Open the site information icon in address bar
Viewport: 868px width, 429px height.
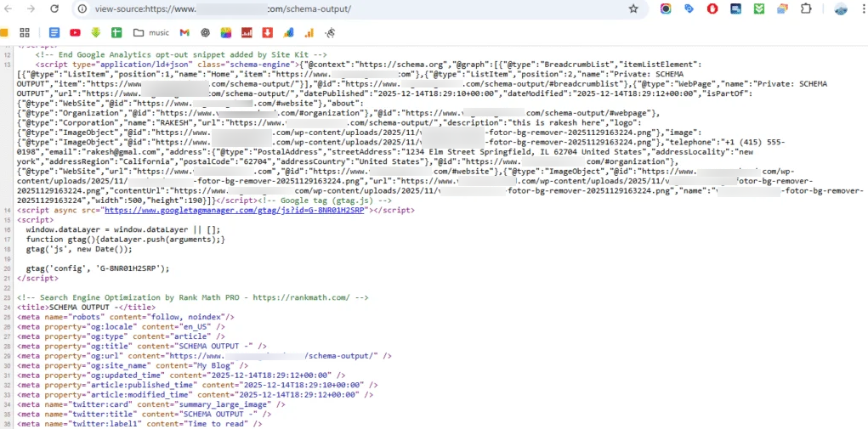82,8
